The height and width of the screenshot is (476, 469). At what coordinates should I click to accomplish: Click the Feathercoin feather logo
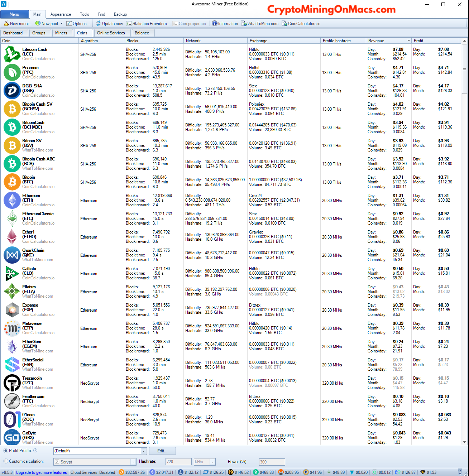(12, 401)
